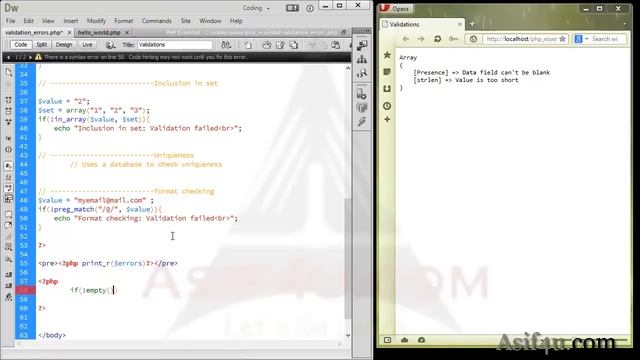The height and width of the screenshot is (360, 640).
Task: Switch to Split view
Action: [42, 45]
